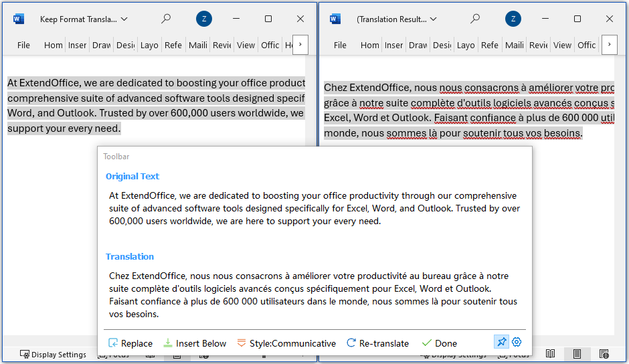Open account avatar Z in left Word window
Viewport: 629px width, 364px height.
[204, 19]
